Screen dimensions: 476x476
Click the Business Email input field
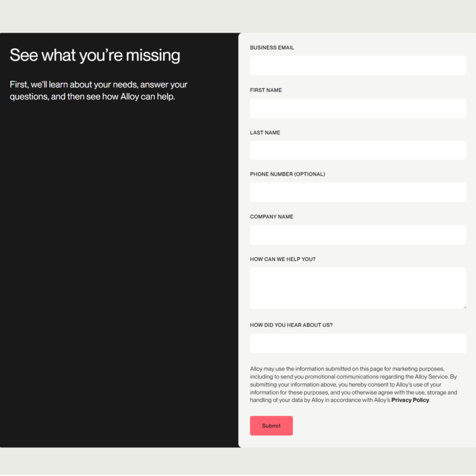[x=358, y=65]
